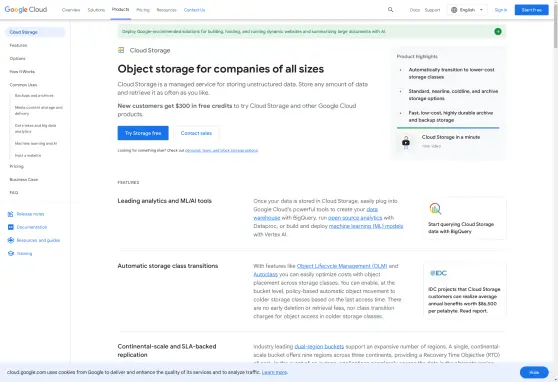Screen dimensions: 558x382
Task: Expand the green banner plus icon
Action: [x=498, y=31]
